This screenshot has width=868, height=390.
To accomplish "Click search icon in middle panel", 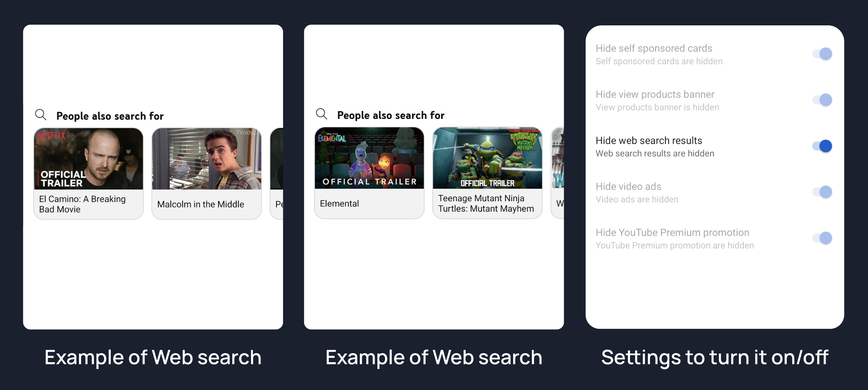I will coord(322,114).
